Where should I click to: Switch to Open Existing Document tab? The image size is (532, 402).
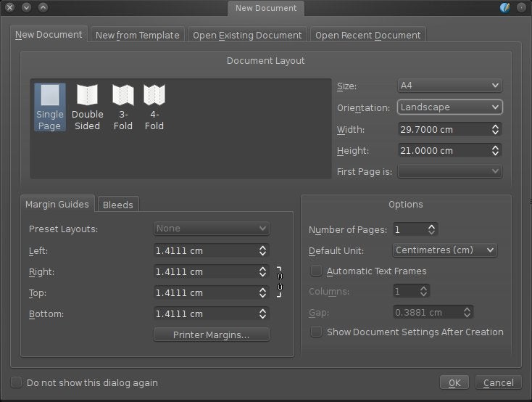point(247,35)
